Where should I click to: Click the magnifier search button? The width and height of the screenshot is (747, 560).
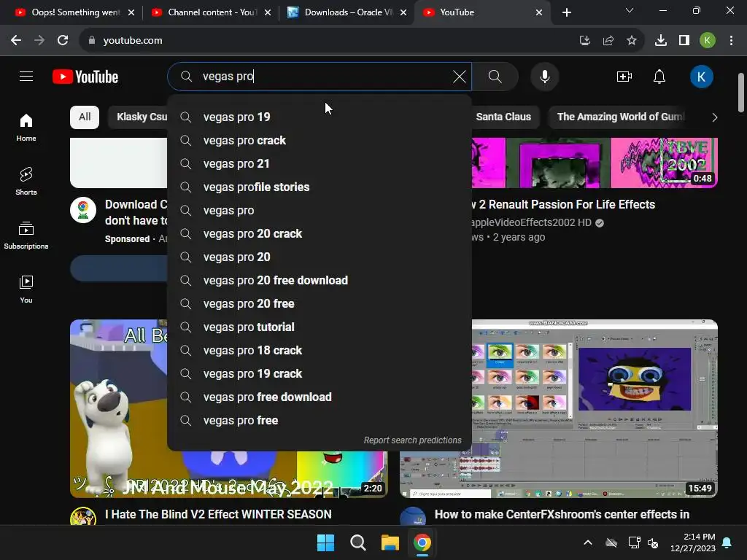click(495, 76)
